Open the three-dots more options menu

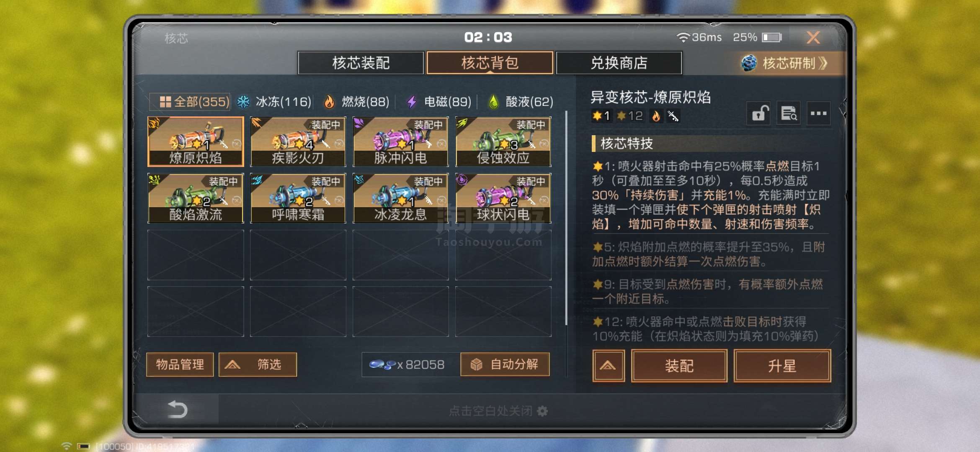point(818,113)
